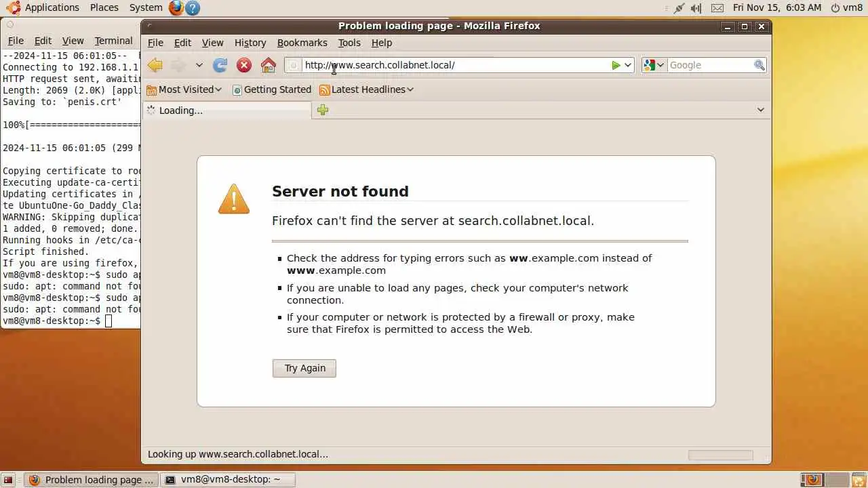Focus the Google search field
The width and height of the screenshot is (868, 488).
pos(710,65)
